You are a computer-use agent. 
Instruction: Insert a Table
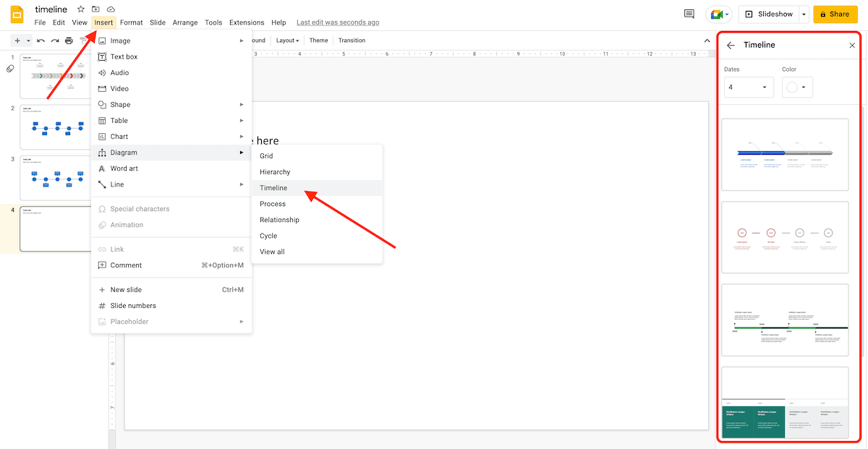click(x=117, y=120)
